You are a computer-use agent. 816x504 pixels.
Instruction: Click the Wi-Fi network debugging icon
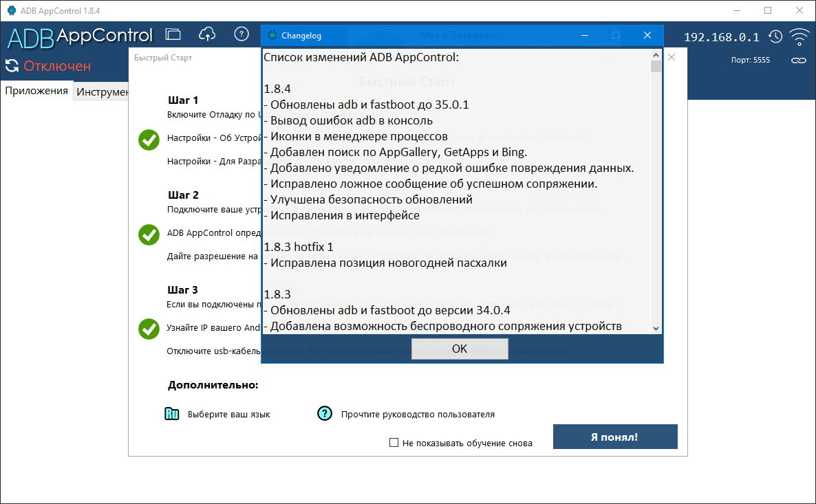click(x=799, y=36)
